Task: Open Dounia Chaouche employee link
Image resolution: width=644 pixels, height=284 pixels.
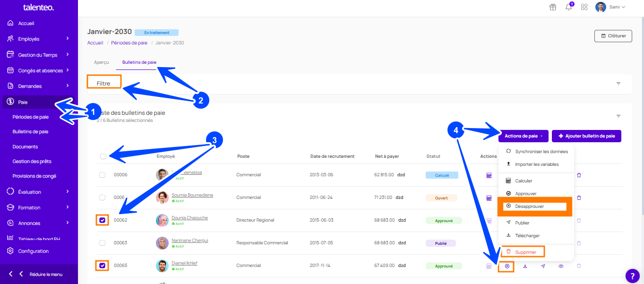Action: click(x=189, y=218)
